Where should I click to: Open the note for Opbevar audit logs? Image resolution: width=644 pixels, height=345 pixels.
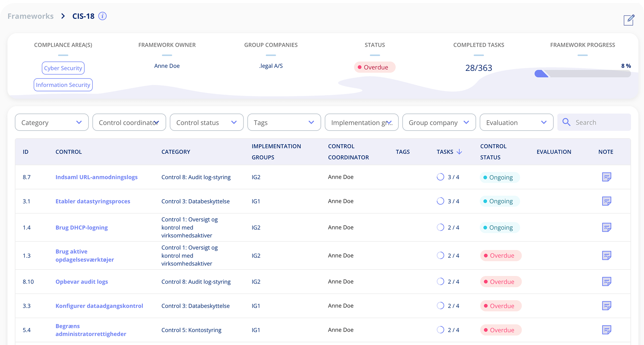607,282
